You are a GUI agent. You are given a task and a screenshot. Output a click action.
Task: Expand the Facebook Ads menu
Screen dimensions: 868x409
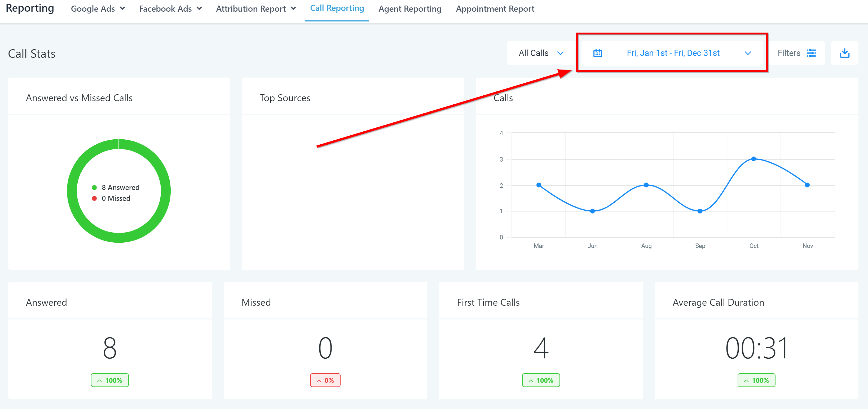(x=170, y=9)
